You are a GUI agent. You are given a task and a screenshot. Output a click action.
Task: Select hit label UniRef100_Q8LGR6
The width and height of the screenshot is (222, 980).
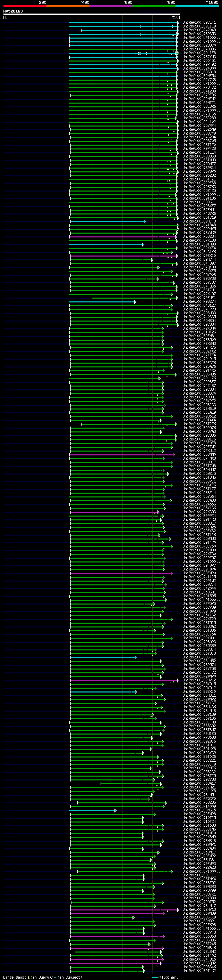(199, 106)
